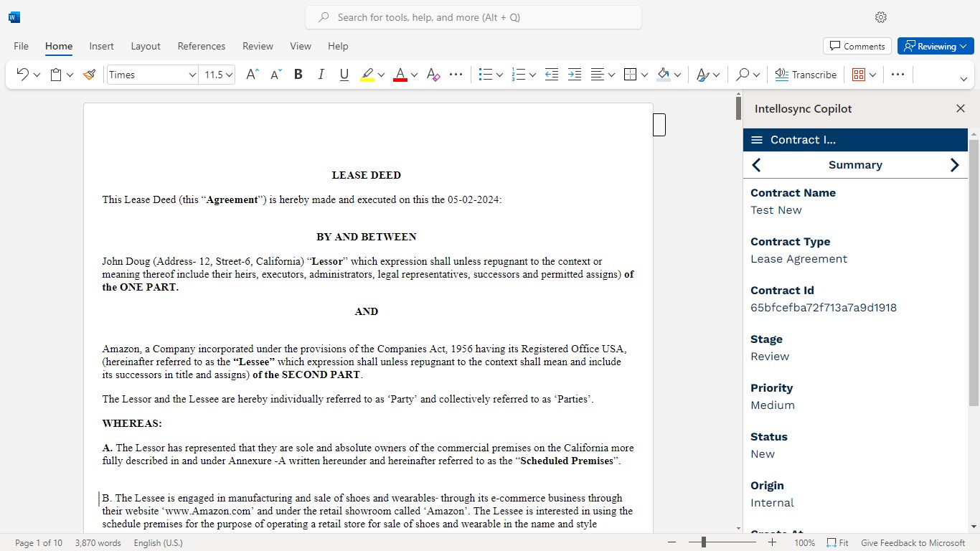Click the Page 1 of 10 indicator
Image resolution: width=980 pixels, height=551 pixels.
pyautogui.click(x=39, y=543)
